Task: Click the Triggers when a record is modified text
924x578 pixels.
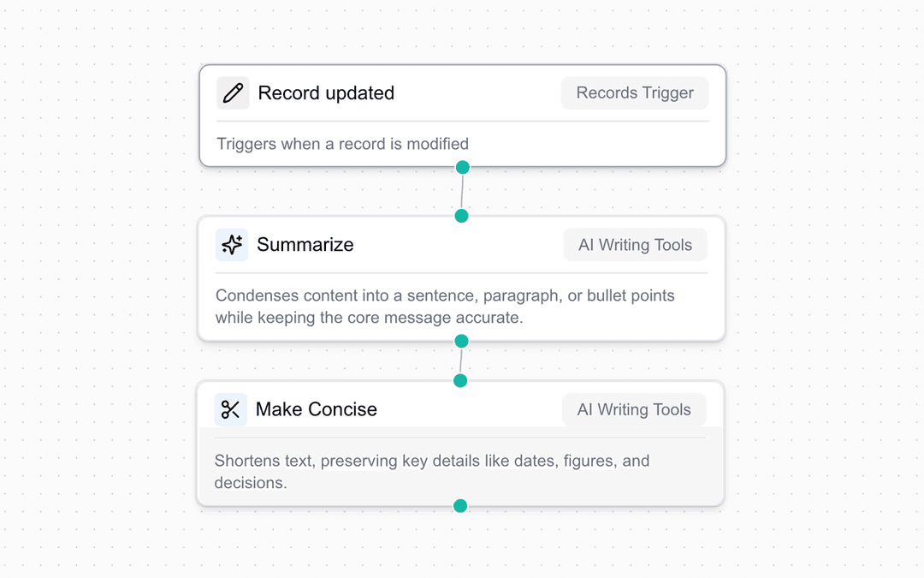Action: point(341,144)
